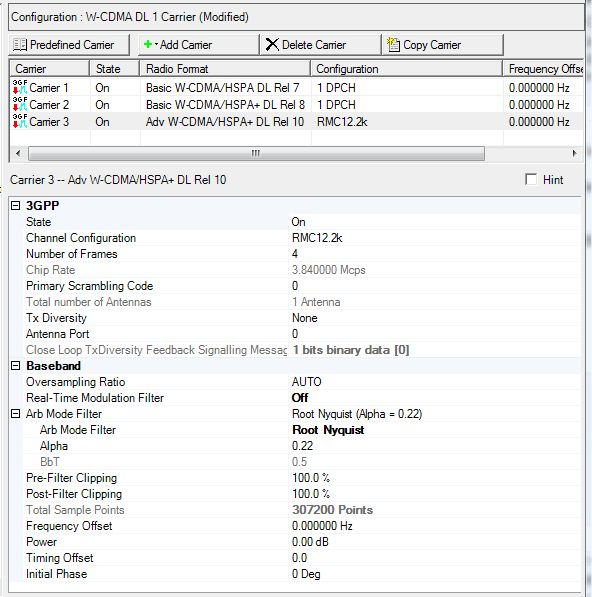Click Antenna Port value 0
The width and height of the screenshot is (592, 597).
coord(295,334)
